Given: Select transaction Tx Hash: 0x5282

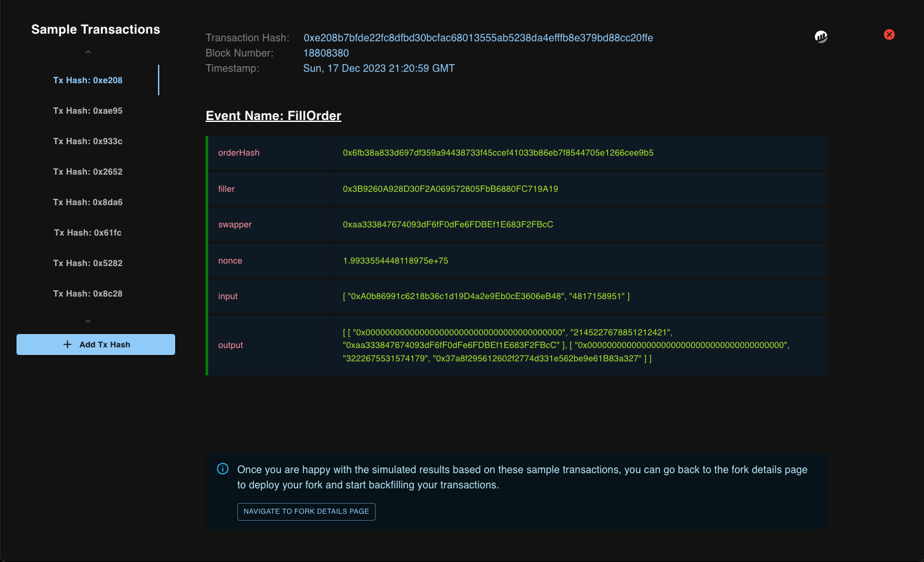Looking at the screenshot, I should pos(88,264).
